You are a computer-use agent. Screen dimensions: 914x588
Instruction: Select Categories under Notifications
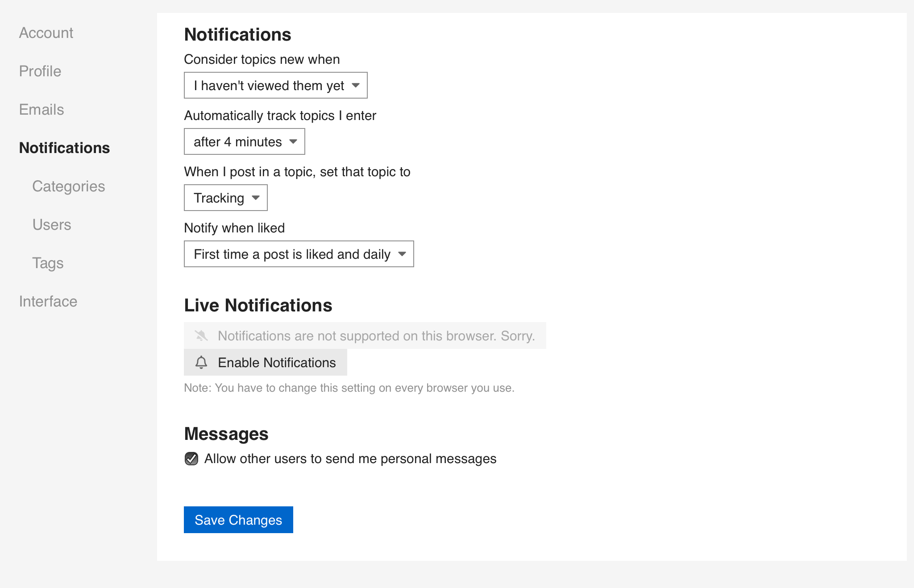pyautogui.click(x=69, y=186)
